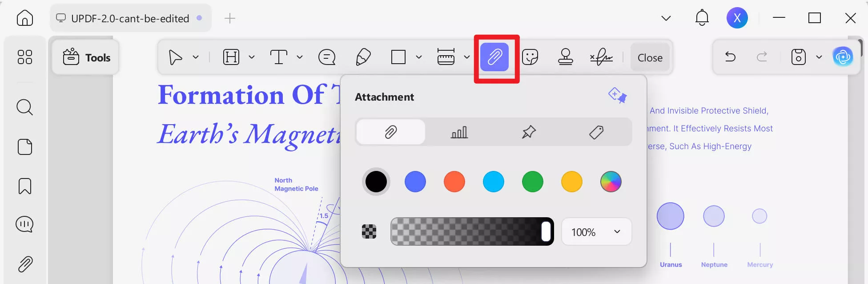Pick the red-orange color swatch

click(x=454, y=182)
